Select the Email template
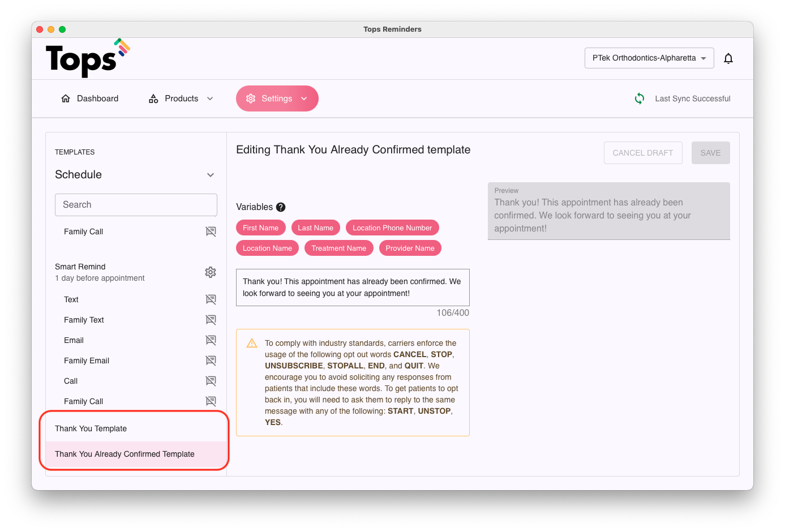 (74, 340)
